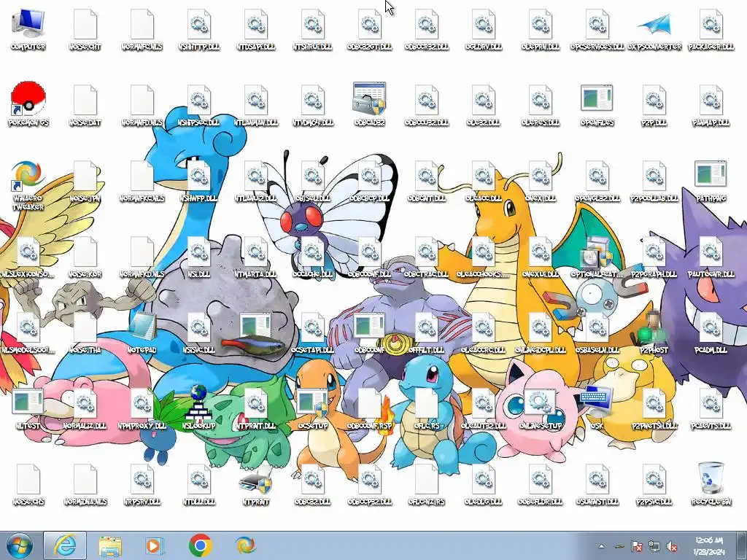Show hidden system tray icons
The width and height of the screenshot is (747, 560).
pyautogui.click(x=602, y=546)
